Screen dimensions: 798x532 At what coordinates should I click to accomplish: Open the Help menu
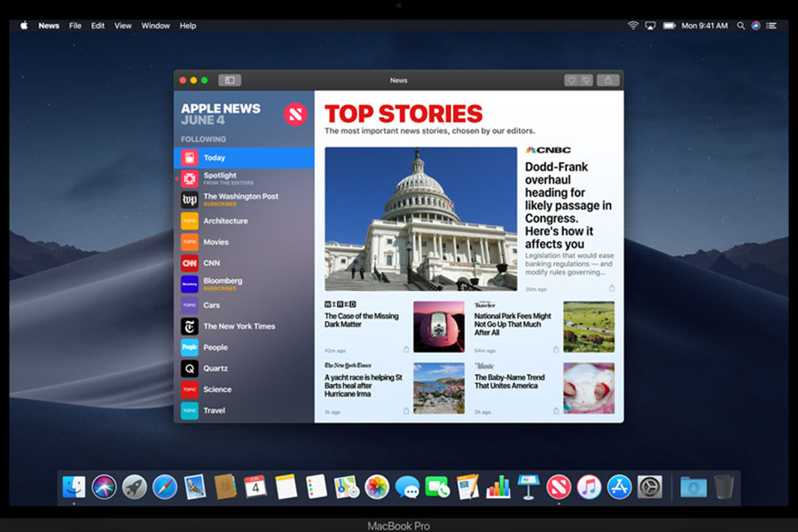tap(188, 26)
